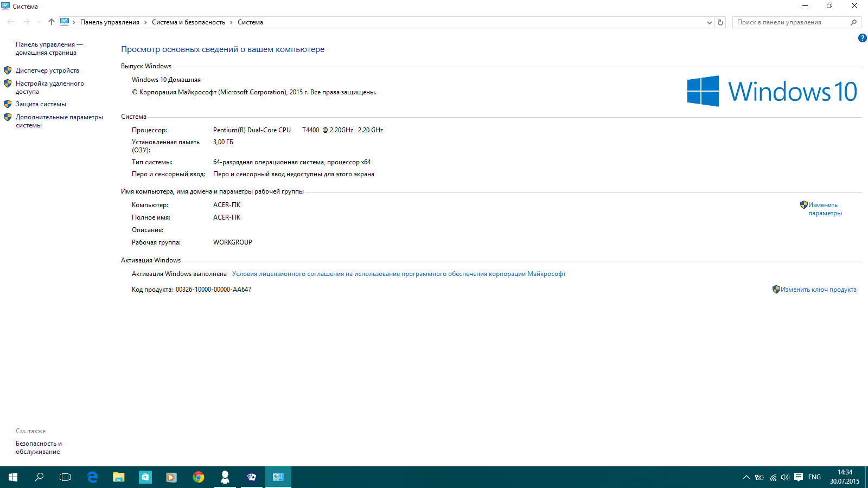Screen dimensions: 868x488
Task: Open user figure app on taskbar
Action: click(x=225, y=477)
